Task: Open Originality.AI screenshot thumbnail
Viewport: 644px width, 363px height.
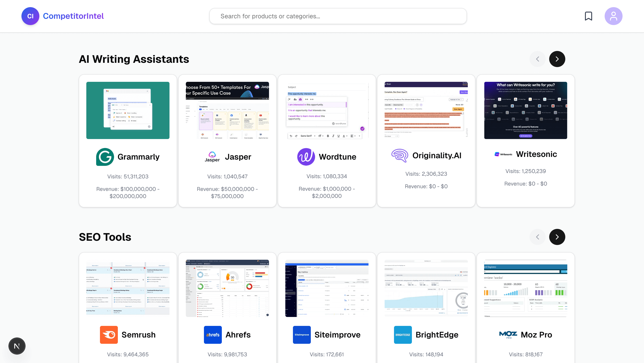Action: (x=426, y=110)
